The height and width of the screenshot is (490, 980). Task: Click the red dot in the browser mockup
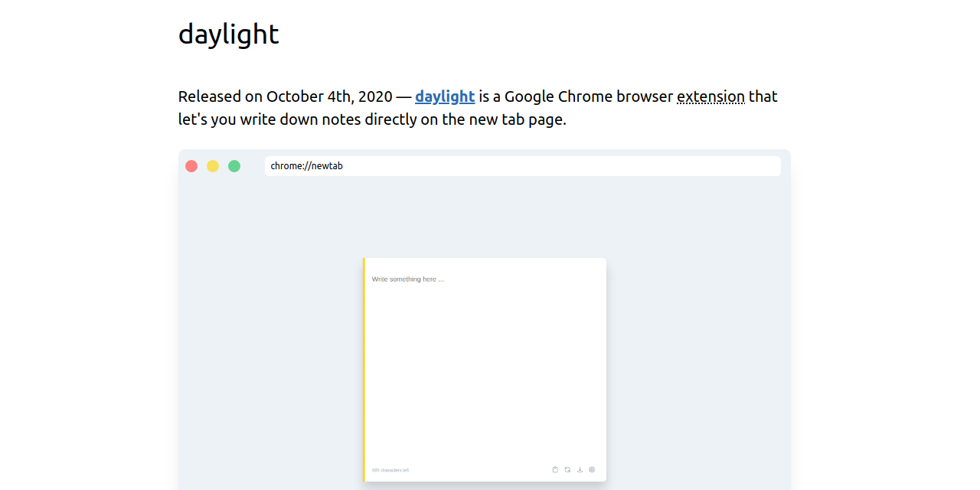click(x=191, y=166)
